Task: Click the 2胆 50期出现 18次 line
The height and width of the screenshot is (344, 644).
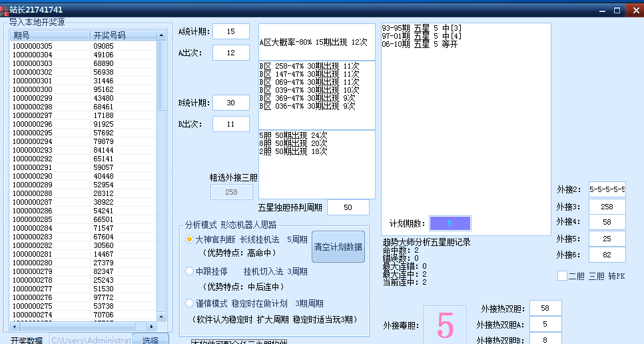Action: 293,151
